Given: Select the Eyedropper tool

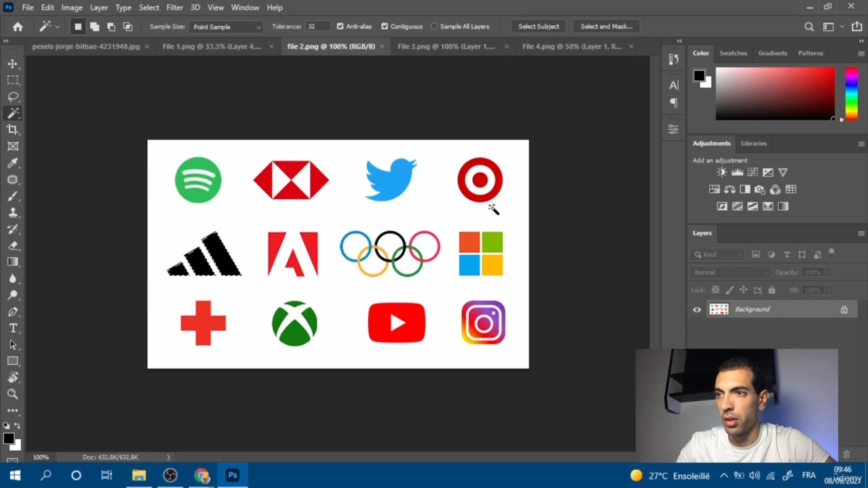Looking at the screenshot, I should 13,163.
